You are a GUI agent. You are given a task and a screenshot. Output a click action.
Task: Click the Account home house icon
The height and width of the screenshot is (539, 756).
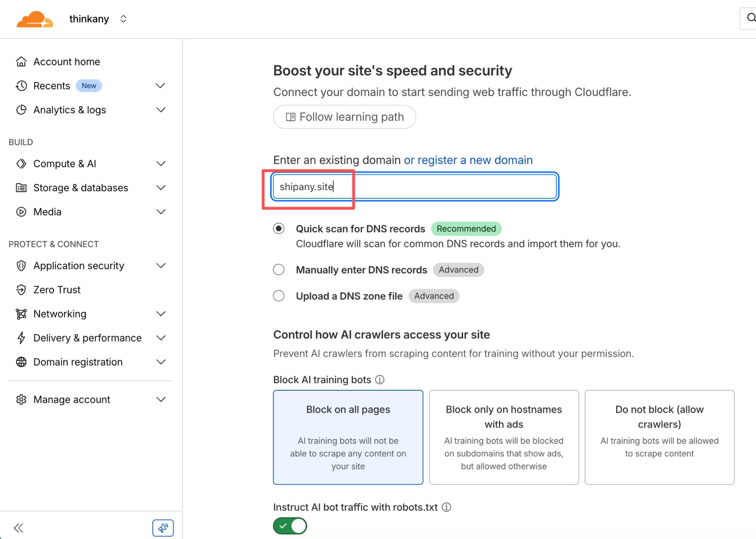(21, 62)
